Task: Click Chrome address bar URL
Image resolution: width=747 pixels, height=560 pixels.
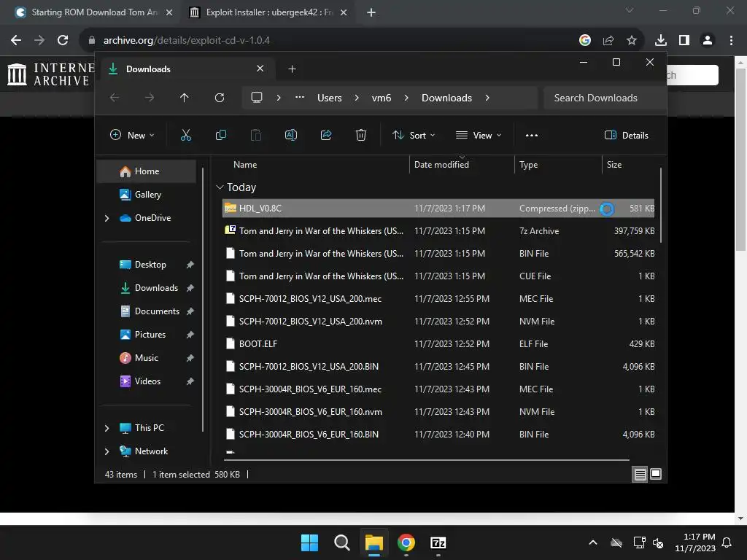Action: 186,41
